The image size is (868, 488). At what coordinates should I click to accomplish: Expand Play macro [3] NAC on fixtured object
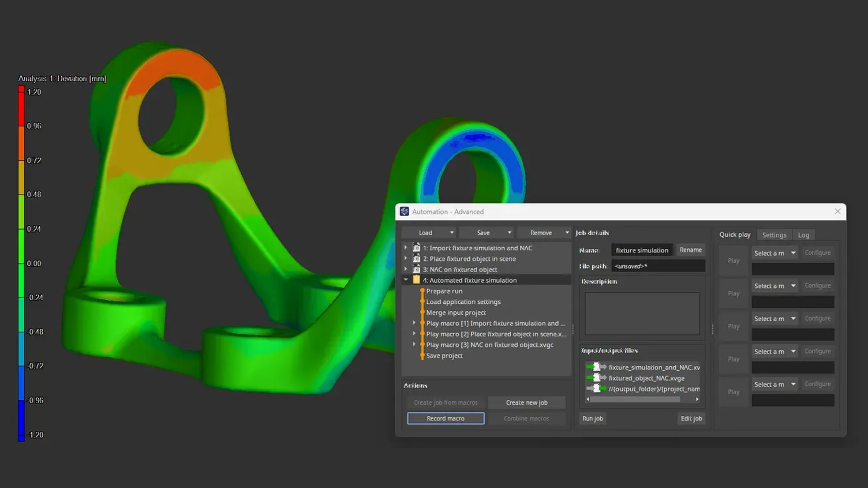click(414, 345)
